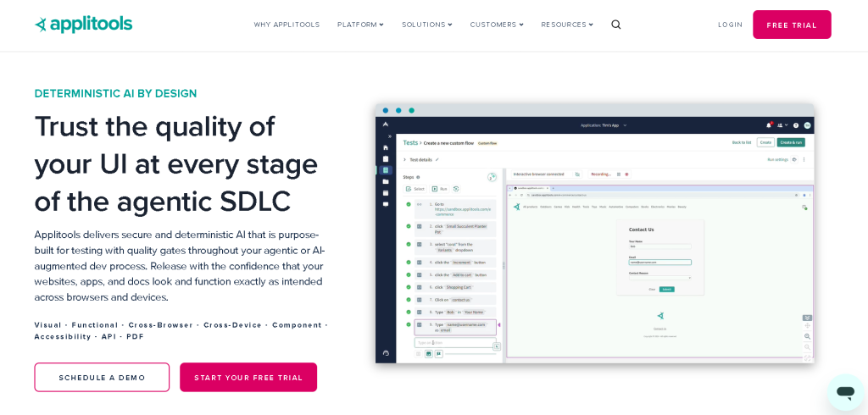Image resolution: width=868 pixels, height=415 pixels.
Task: Click the product screenshot hero image
Action: pyautogui.click(x=594, y=233)
